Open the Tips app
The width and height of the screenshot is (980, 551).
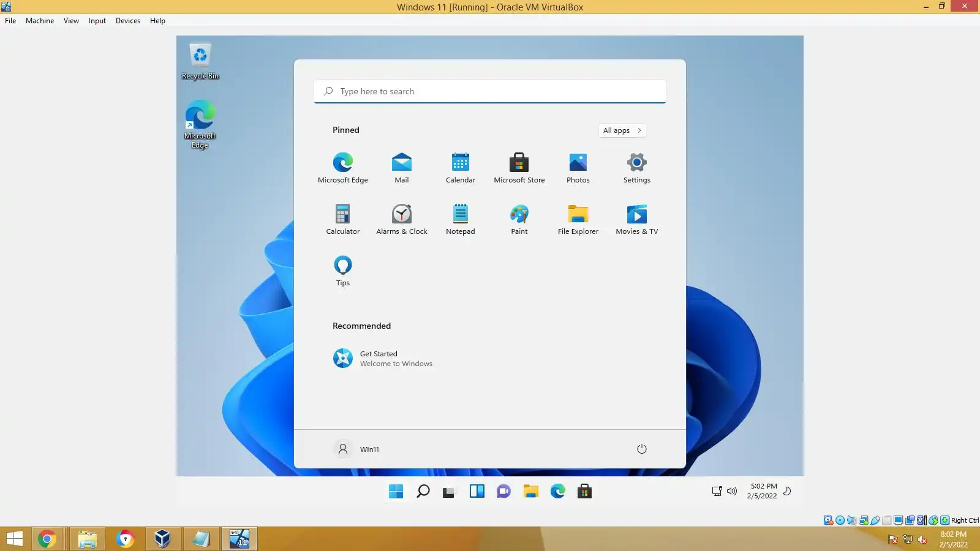click(x=343, y=271)
